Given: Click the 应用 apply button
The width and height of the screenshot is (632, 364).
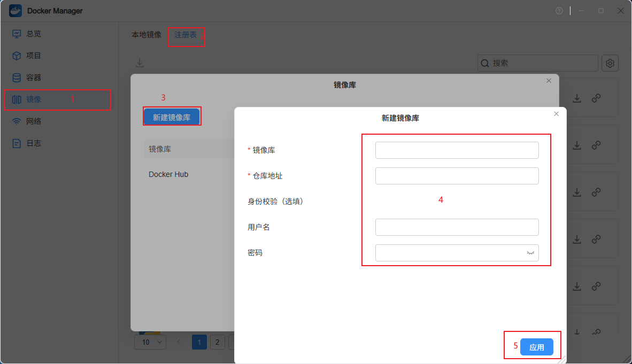Looking at the screenshot, I should pyautogui.click(x=536, y=347).
